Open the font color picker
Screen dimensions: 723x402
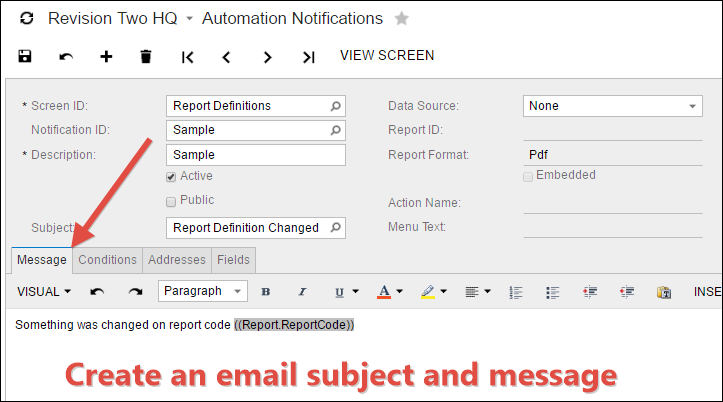point(389,292)
